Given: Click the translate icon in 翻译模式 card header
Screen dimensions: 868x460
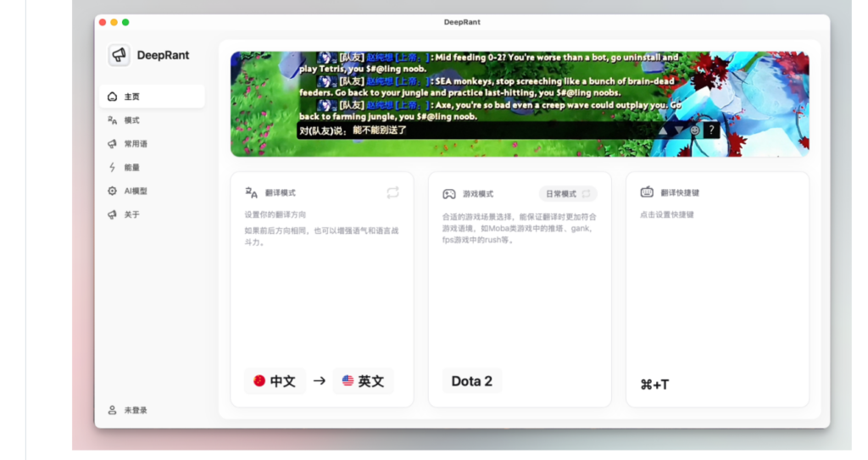Looking at the screenshot, I should pos(251,192).
